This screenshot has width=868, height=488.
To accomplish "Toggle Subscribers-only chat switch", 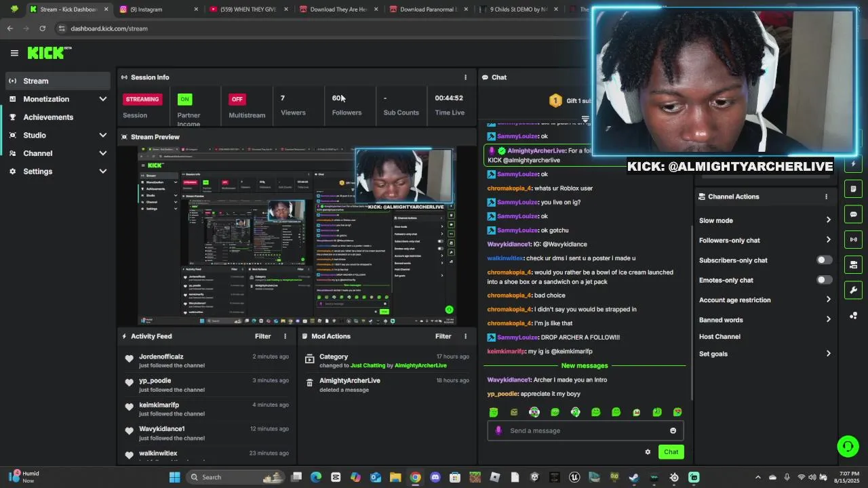I will coord(824,260).
